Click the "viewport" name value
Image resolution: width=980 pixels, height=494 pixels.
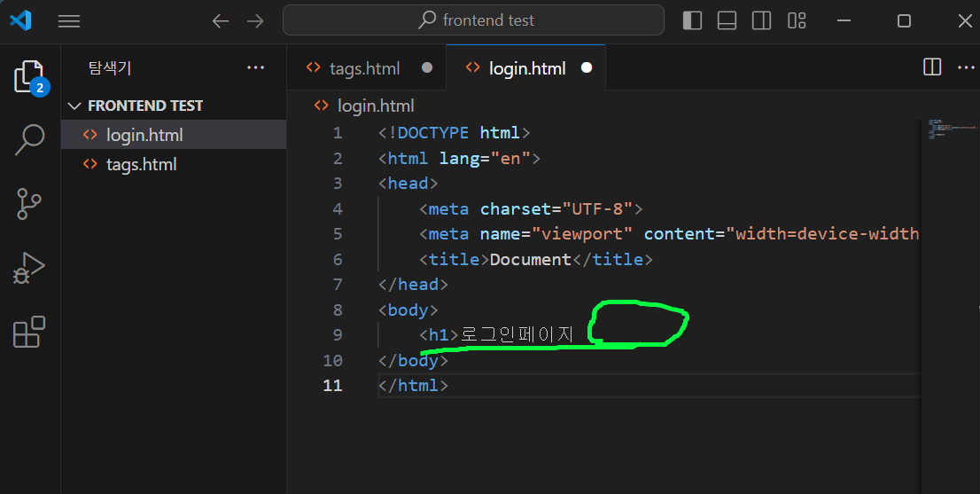click(x=581, y=234)
